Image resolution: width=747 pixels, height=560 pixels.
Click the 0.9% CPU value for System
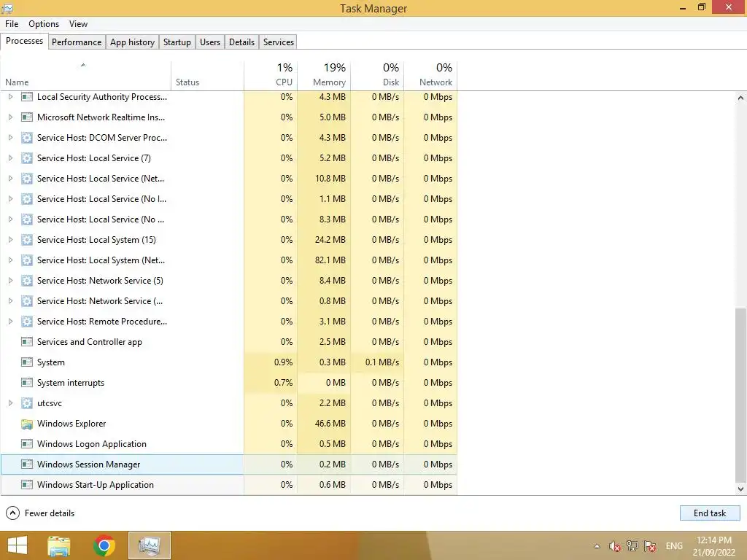point(284,362)
